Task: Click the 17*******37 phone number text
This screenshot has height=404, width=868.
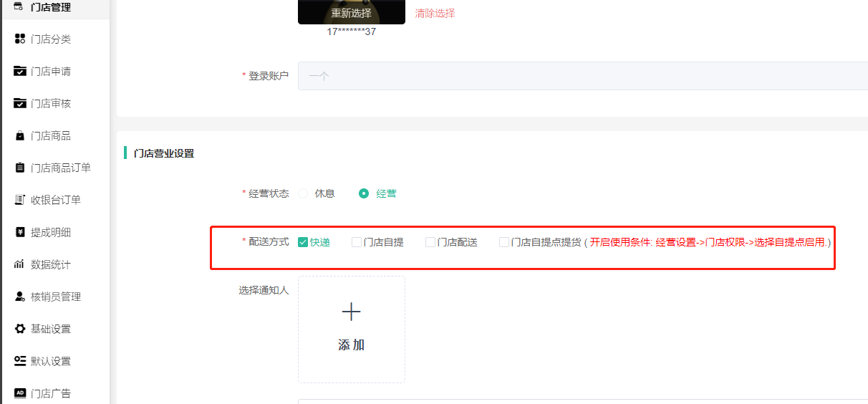Action: (351, 32)
